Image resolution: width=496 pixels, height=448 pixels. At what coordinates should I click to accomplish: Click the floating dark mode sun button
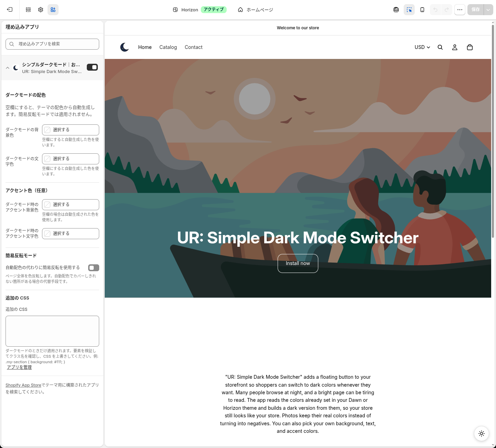coord(482,434)
